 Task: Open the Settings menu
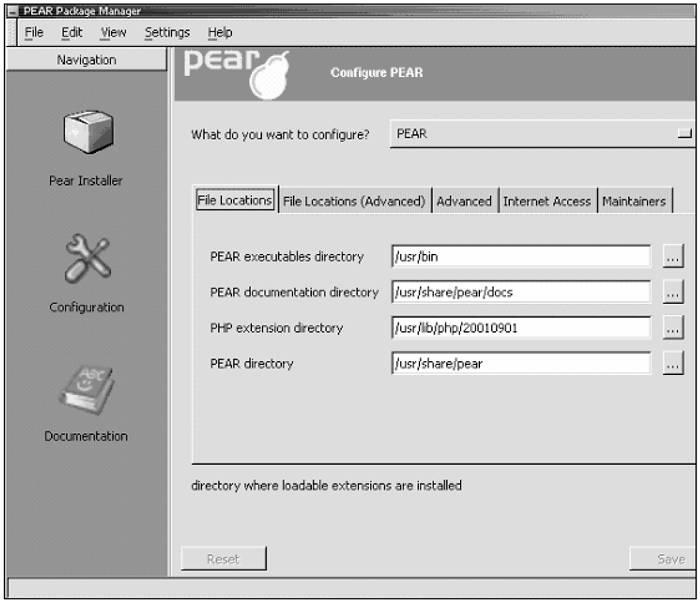167,33
